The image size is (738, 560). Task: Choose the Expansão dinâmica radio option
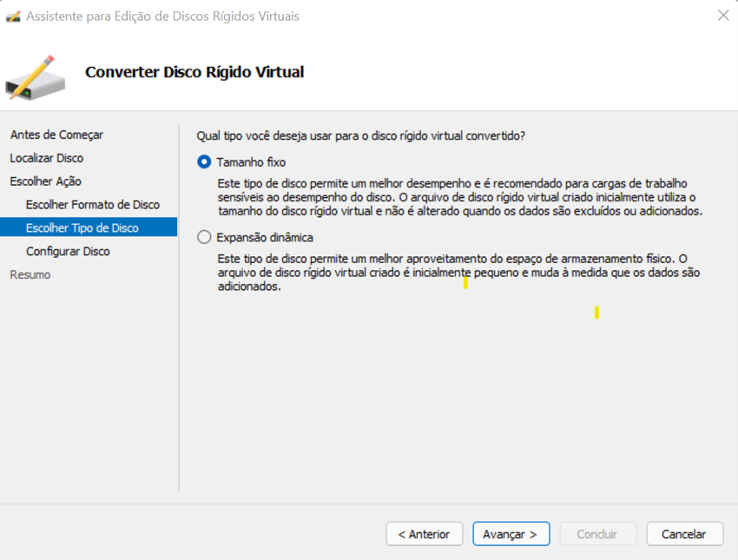coord(204,237)
